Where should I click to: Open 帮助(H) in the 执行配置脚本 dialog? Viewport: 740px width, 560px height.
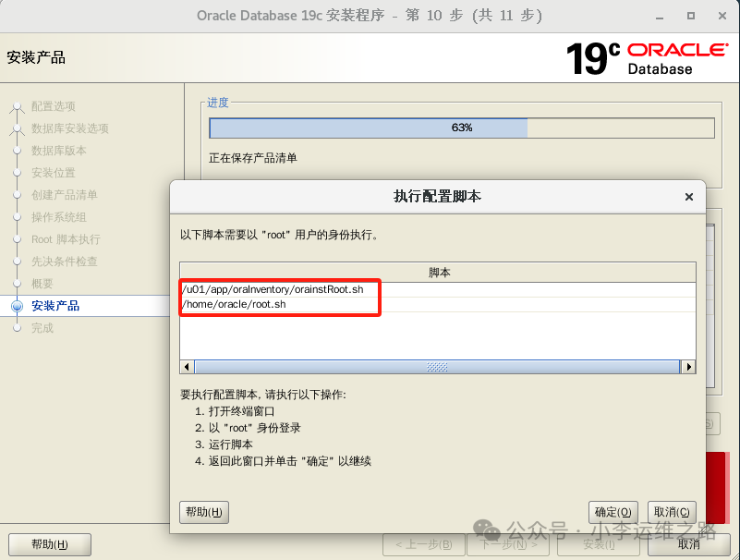204,512
